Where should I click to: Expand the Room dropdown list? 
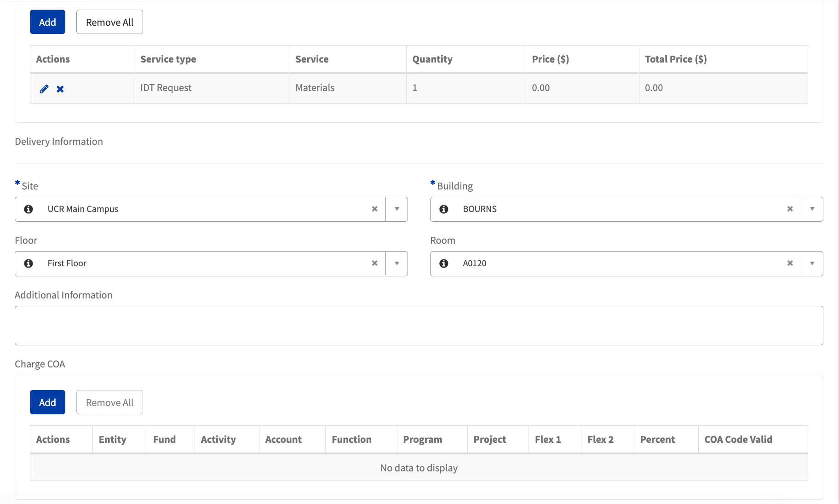(x=812, y=263)
